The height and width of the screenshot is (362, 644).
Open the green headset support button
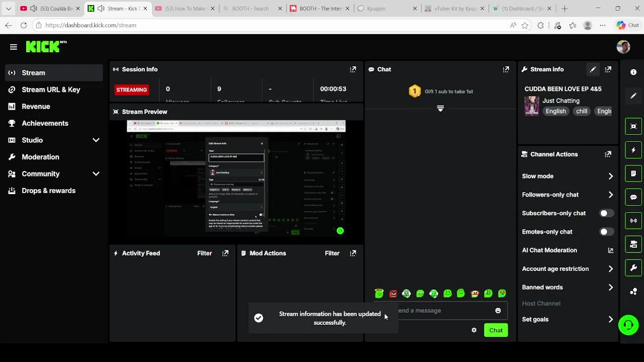click(628, 325)
